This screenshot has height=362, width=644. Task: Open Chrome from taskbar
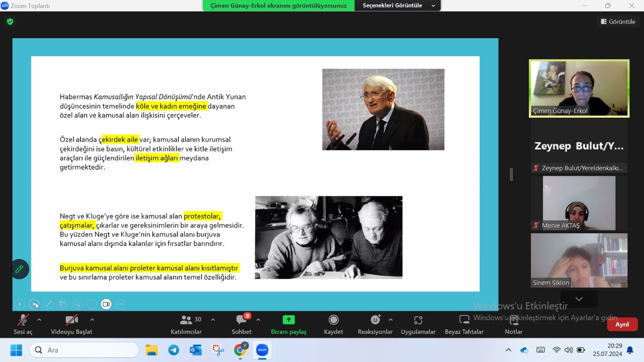pos(240,350)
